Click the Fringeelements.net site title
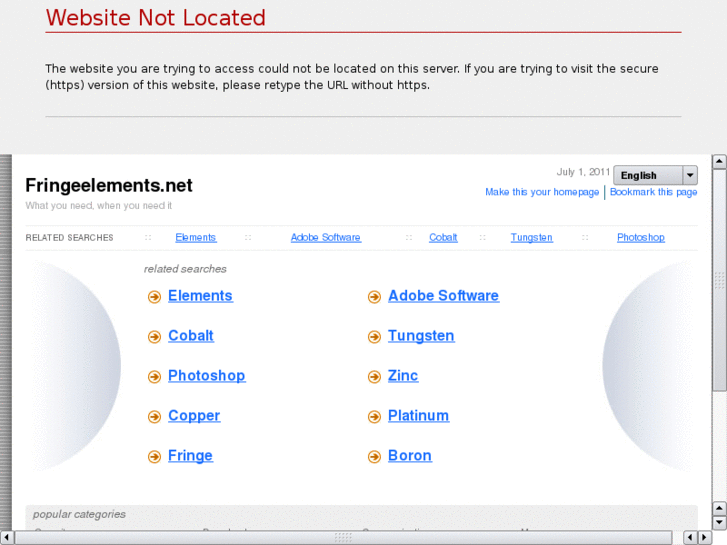 [109, 185]
